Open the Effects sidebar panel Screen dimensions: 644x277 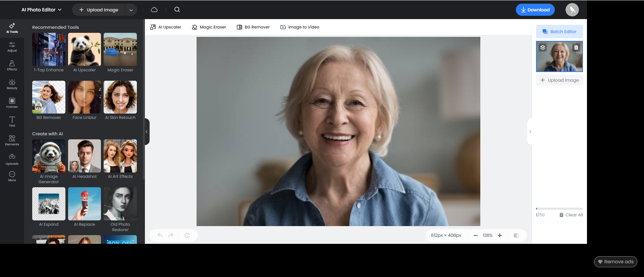point(12,66)
